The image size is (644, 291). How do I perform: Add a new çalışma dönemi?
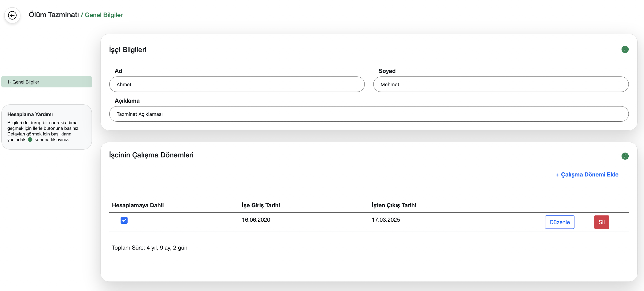click(587, 175)
